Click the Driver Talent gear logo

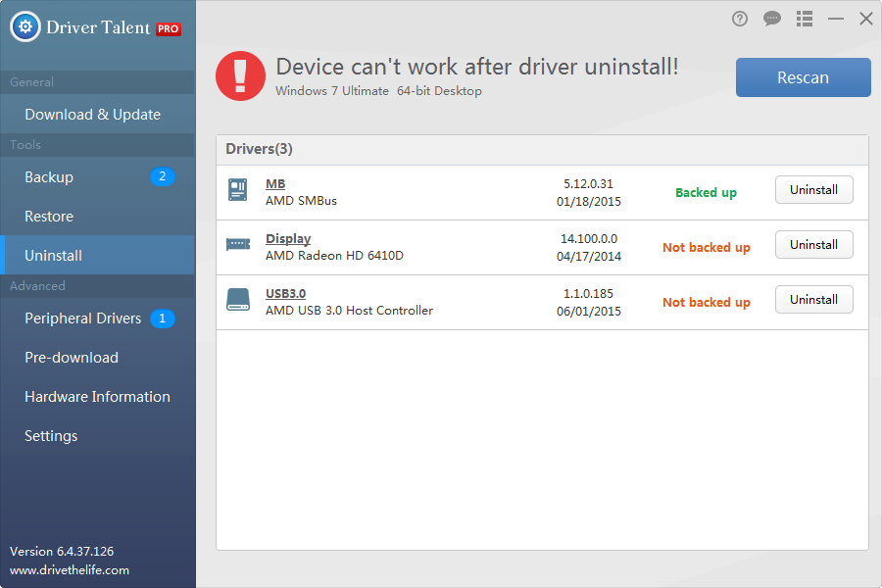click(25, 26)
